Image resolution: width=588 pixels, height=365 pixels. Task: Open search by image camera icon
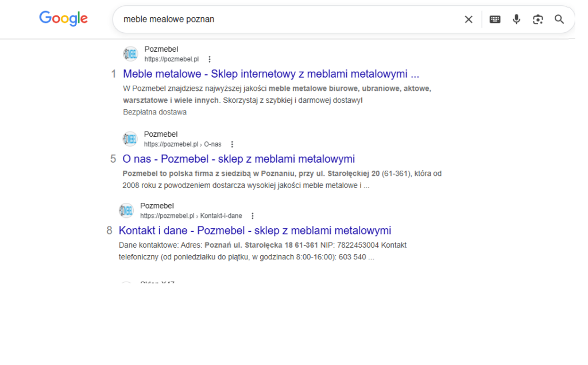click(x=537, y=20)
